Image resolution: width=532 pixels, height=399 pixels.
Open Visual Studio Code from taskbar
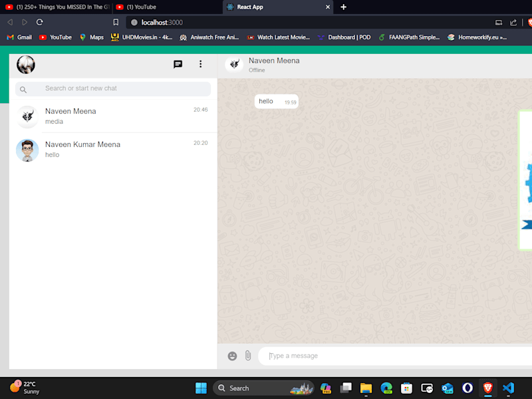508,388
